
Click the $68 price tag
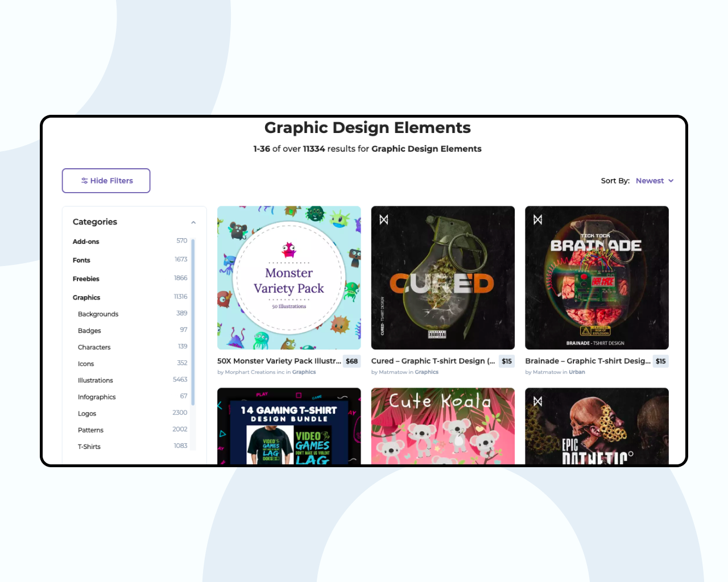click(x=352, y=361)
